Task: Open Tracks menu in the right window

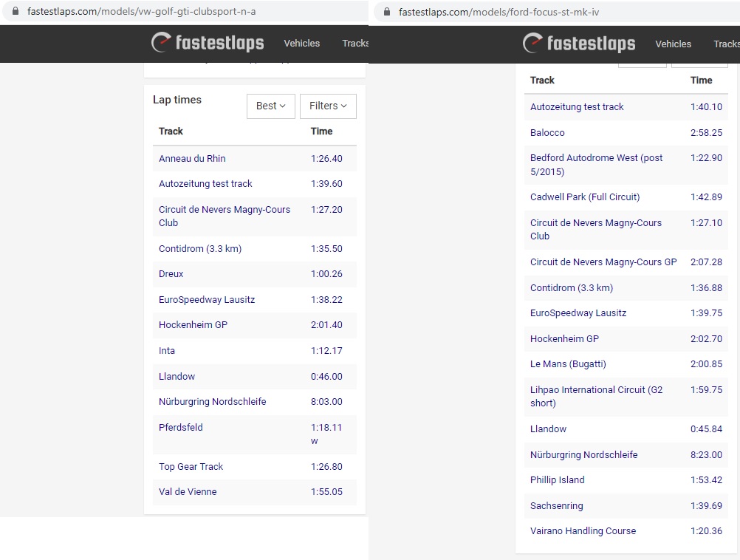Action: click(x=726, y=44)
